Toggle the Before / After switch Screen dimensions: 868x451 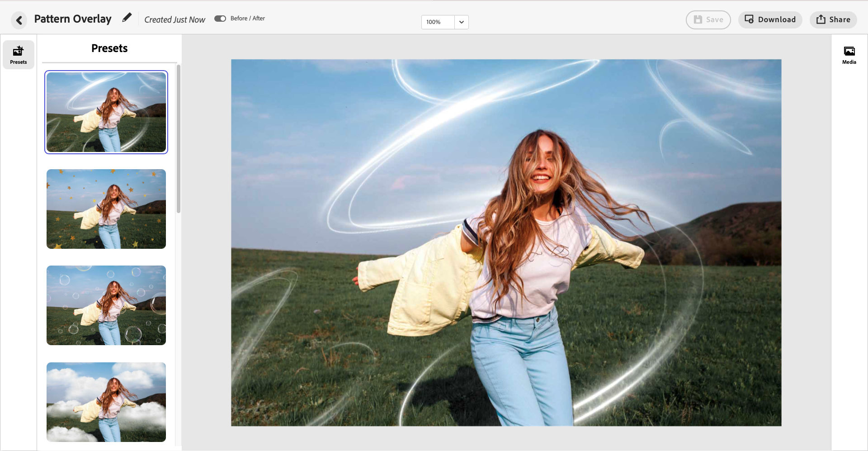(x=220, y=19)
